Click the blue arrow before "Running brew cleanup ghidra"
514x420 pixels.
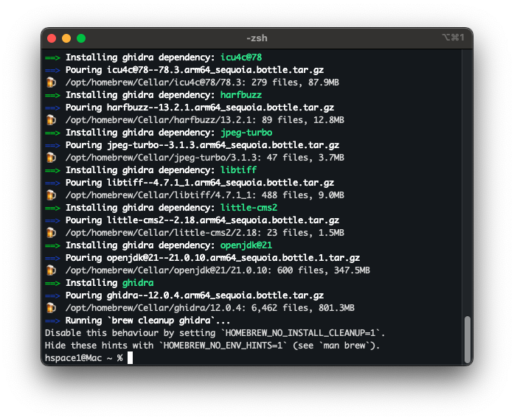52,321
